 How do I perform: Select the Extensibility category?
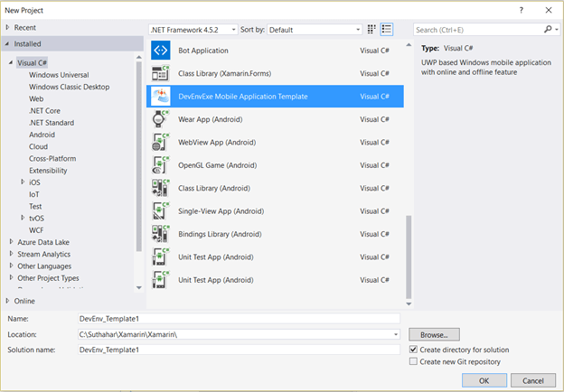point(48,171)
